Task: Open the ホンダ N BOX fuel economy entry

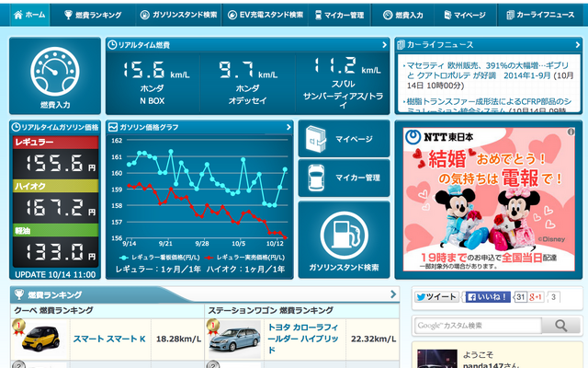Action: [x=153, y=83]
